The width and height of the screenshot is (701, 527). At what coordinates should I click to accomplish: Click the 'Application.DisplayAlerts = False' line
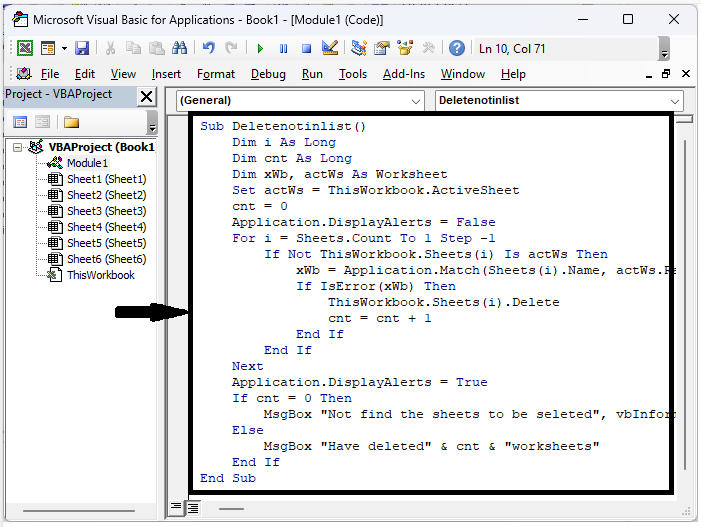(x=363, y=222)
